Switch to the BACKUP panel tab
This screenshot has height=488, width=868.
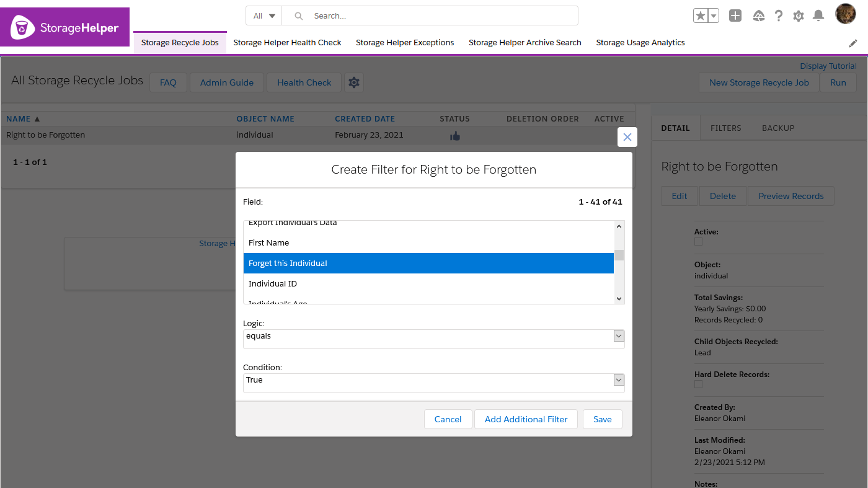[778, 128]
